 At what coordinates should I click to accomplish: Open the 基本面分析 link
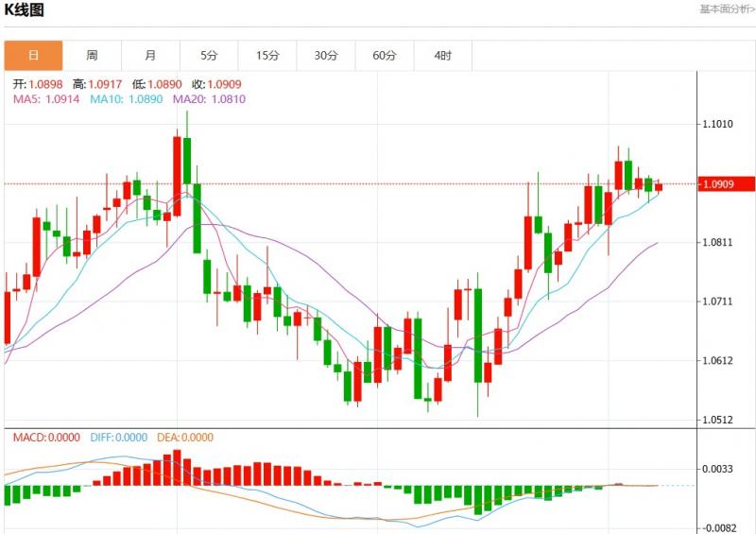pyautogui.click(x=727, y=9)
